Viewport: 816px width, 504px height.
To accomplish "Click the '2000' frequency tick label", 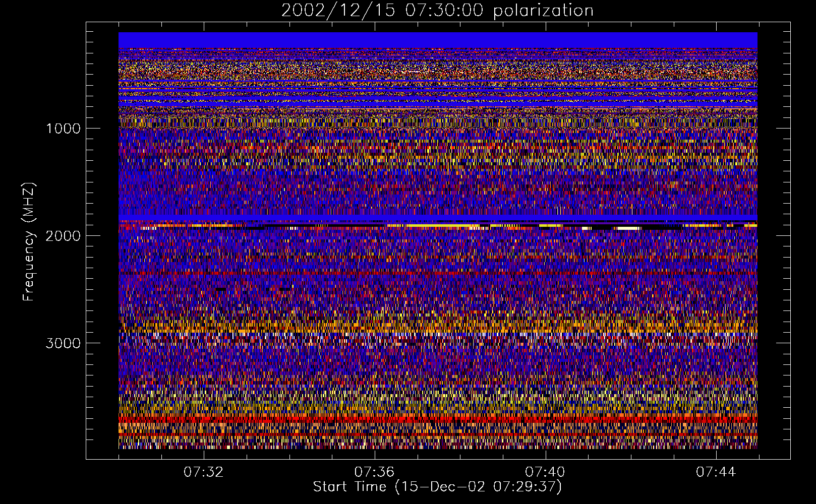I will click(63, 236).
